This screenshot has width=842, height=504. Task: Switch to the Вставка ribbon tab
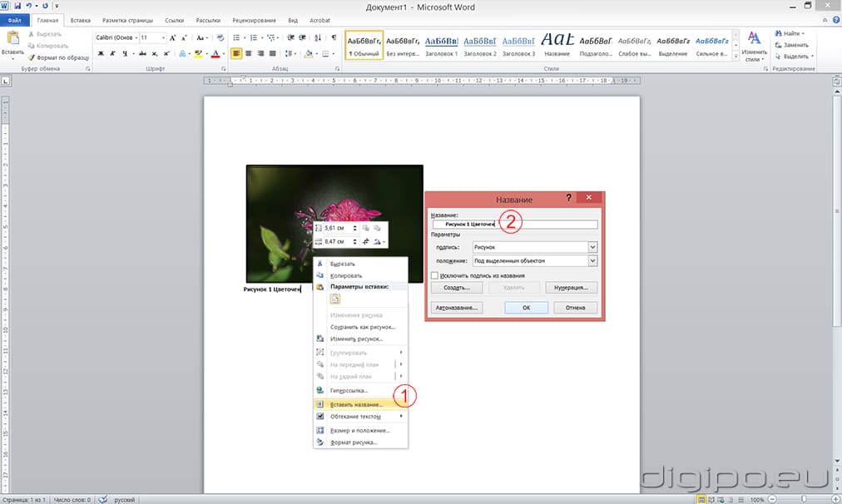pos(81,19)
